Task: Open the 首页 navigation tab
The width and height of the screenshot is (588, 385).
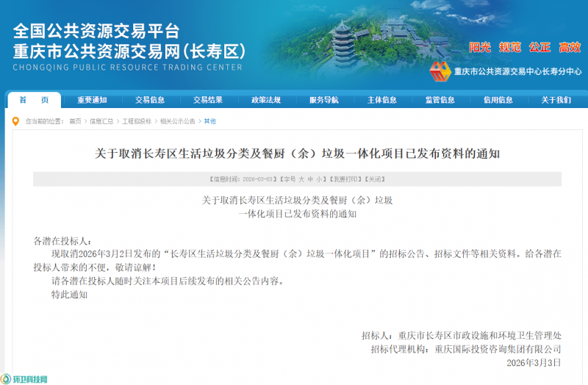Action: pyautogui.click(x=34, y=100)
